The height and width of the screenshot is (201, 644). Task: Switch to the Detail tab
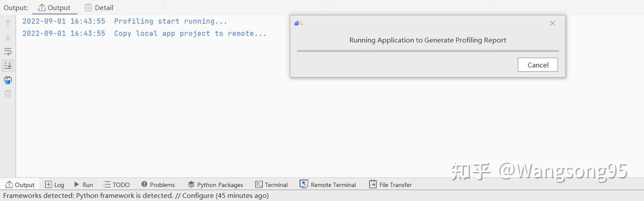(99, 8)
